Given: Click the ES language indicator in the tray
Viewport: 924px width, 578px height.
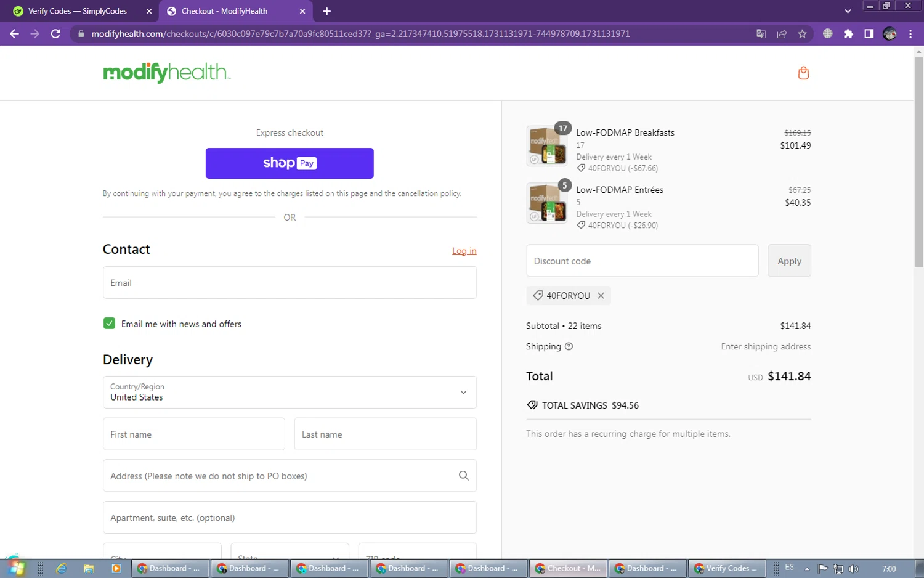Looking at the screenshot, I should click(790, 568).
